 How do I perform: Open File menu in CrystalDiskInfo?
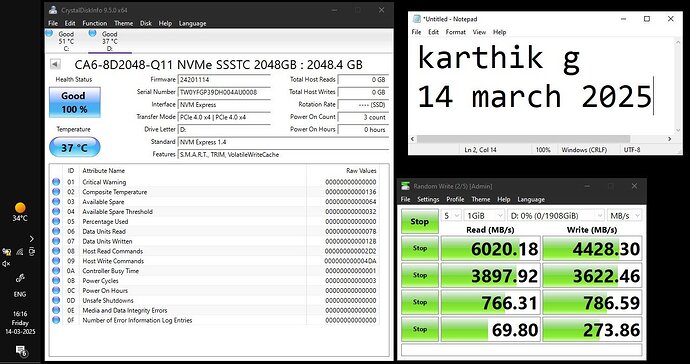tap(53, 23)
